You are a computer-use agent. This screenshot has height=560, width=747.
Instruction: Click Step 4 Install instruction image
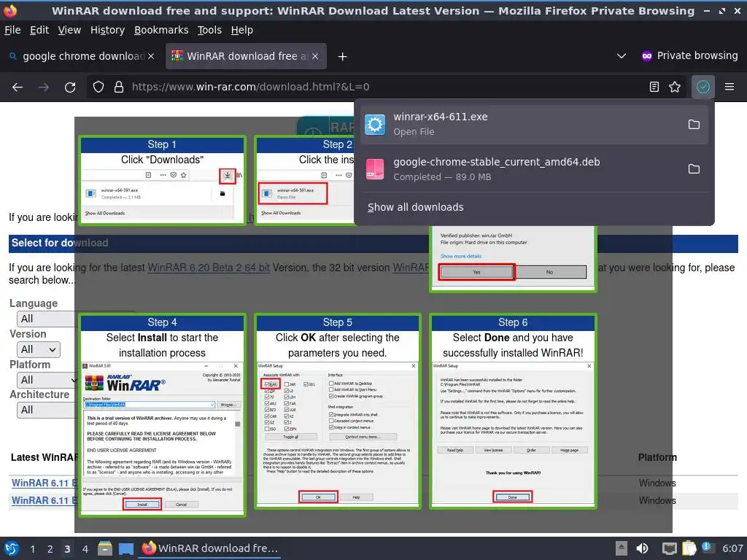(163, 415)
